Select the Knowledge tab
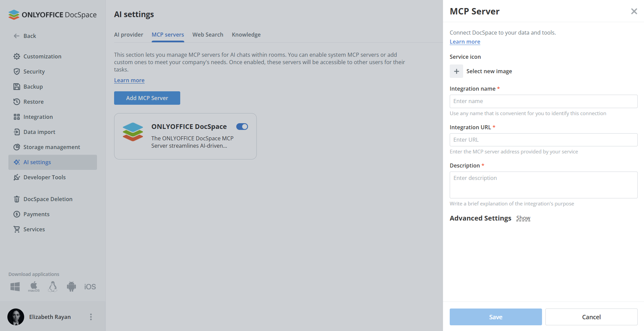 click(246, 35)
